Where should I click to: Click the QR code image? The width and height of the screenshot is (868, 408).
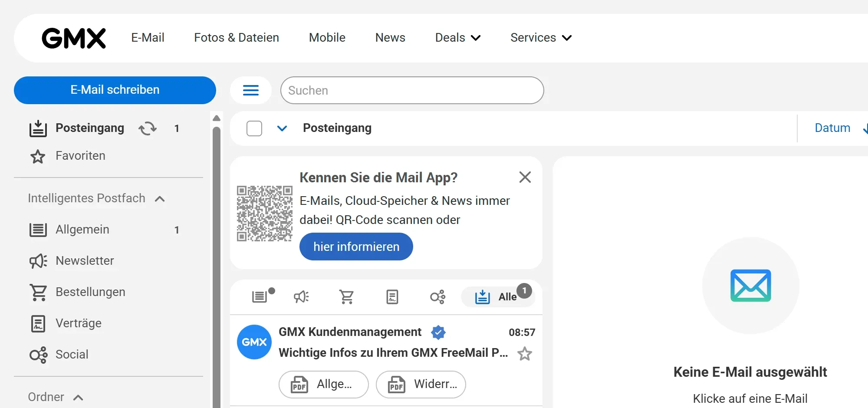264,214
